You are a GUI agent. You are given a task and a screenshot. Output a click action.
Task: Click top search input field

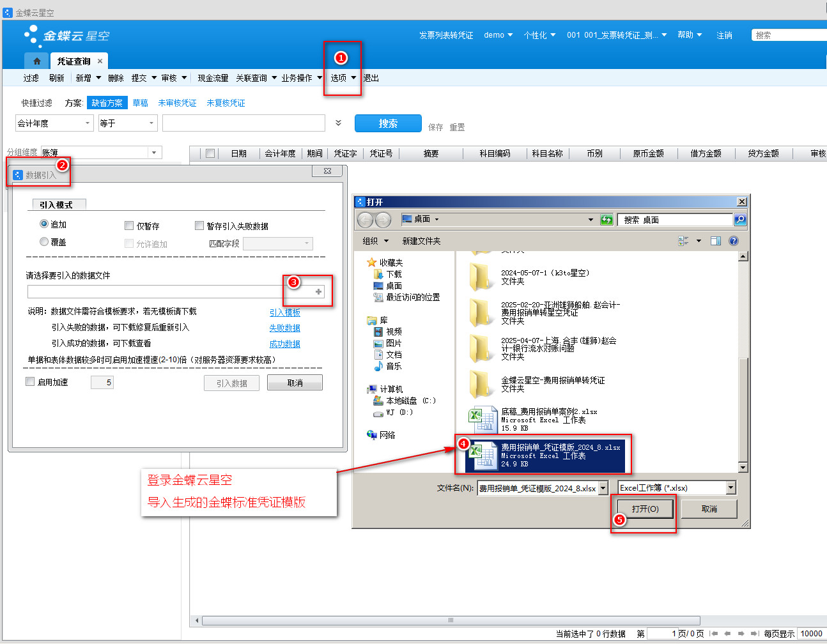pos(789,35)
